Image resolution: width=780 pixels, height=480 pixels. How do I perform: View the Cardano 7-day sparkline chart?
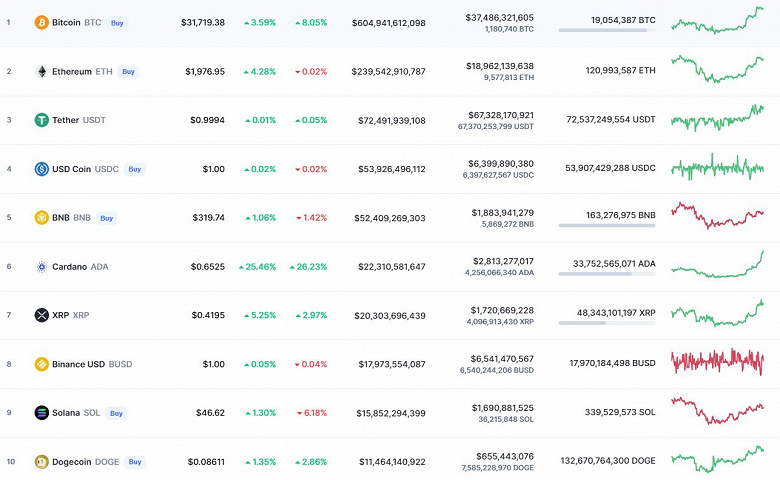[x=718, y=264]
